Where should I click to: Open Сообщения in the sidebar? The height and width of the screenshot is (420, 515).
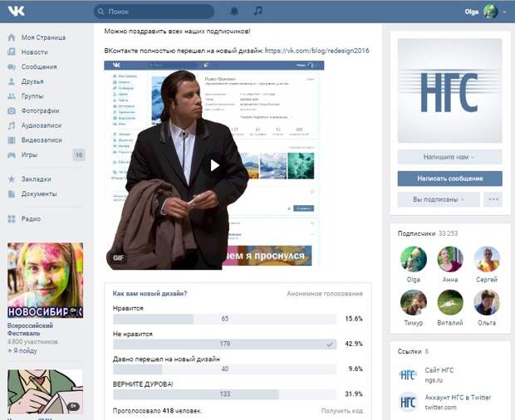[x=39, y=67]
